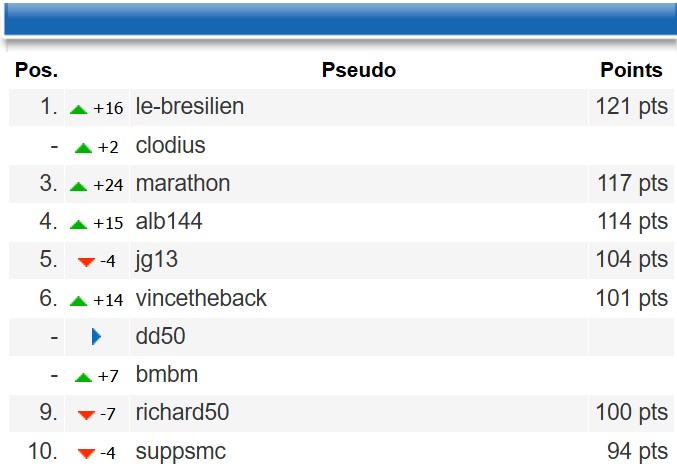The width and height of the screenshot is (677, 467).
Task: Click green up arrow next to vincetheback
Action: (79, 300)
